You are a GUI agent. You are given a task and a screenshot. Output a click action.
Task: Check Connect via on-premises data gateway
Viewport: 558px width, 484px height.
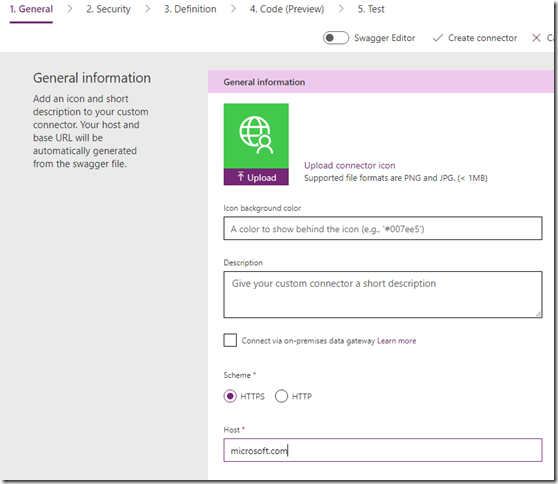tap(230, 340)
